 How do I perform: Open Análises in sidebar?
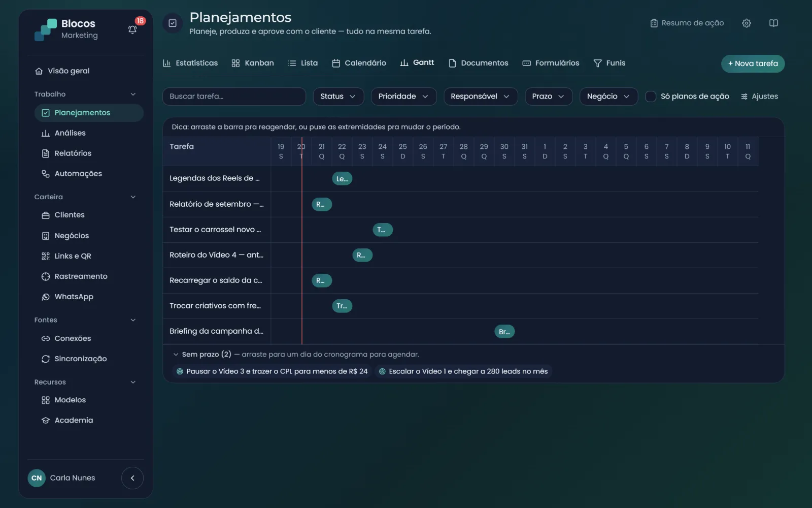click(x=89, y=133)
